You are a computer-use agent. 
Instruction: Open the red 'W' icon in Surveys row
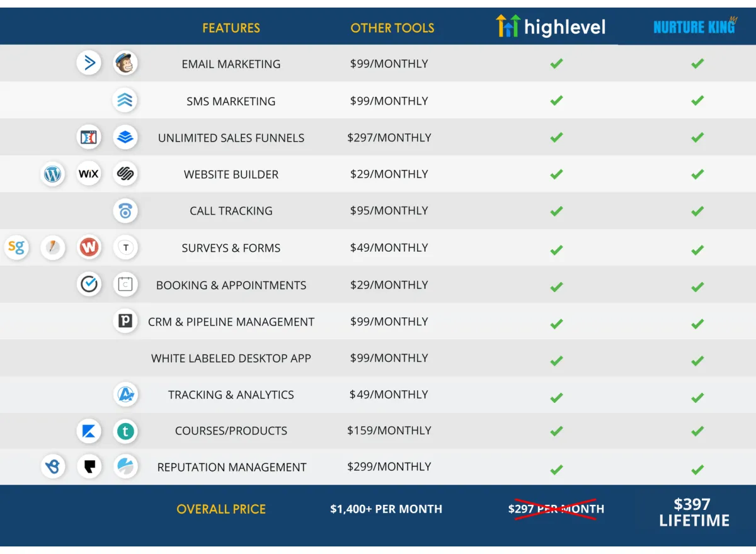pyautogui.click(x=89, y=247)
